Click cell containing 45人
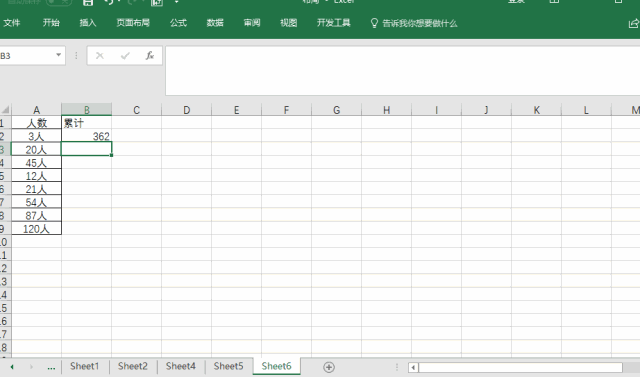 (36, 162)
